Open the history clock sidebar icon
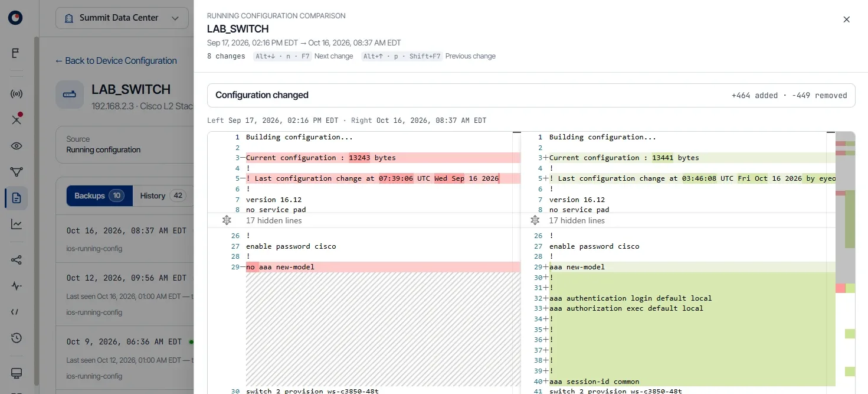This screenshot has width=868, height=394. [x=17, y=338]
